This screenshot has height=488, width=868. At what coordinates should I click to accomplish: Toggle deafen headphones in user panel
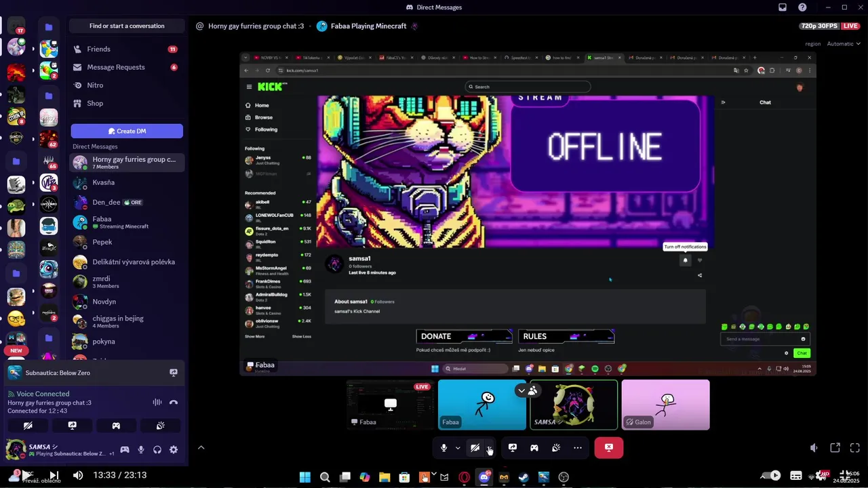(157, 449)
